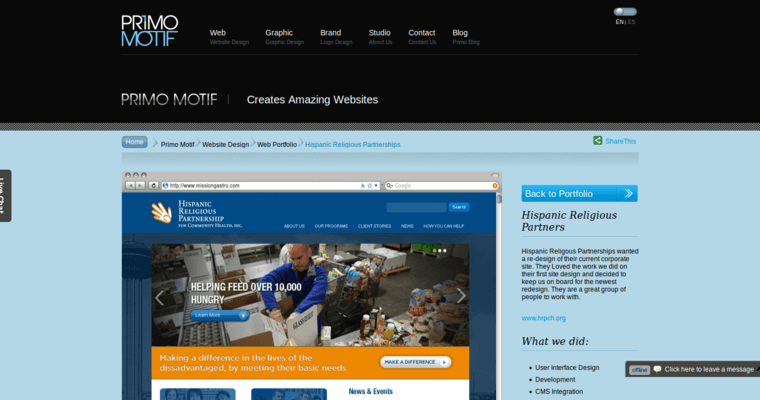Image resolution: width=760 pixels, height=400 pixels.
Task: Click the speech bubble icon in the leave-a-message bar
Action: click(657, 369)
